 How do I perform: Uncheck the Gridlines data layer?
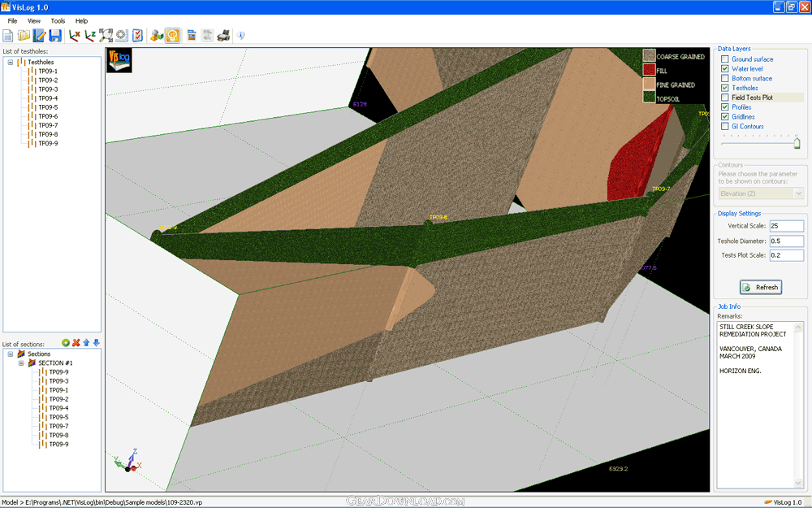pos(725,116)
